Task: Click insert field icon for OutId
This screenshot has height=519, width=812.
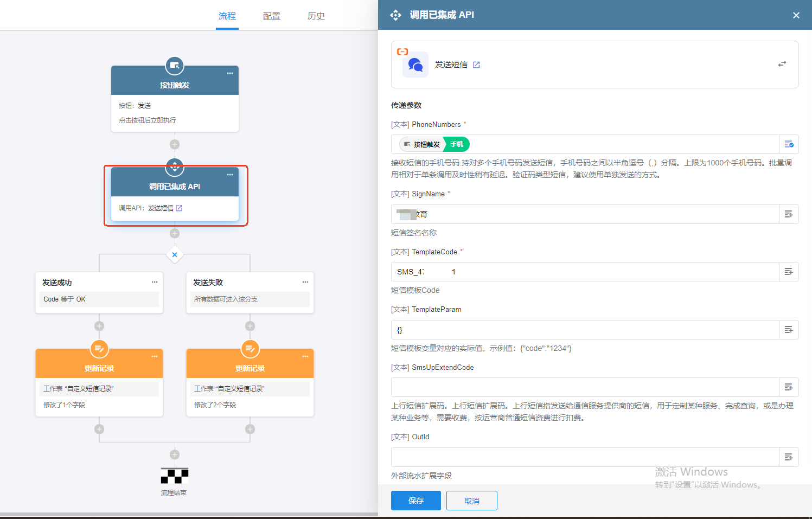Action: click(789, 457)
